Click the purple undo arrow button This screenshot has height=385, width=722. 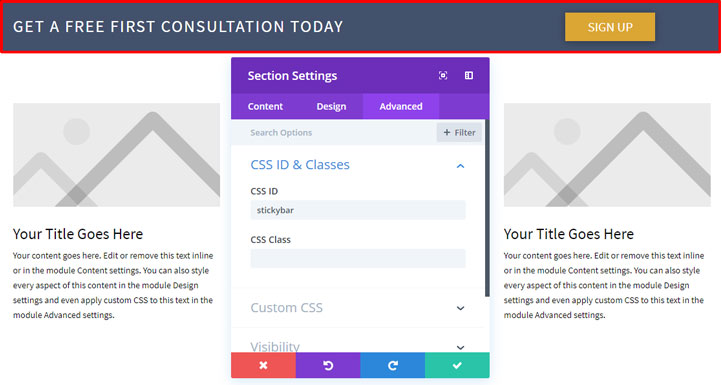(x=328, y=365)
